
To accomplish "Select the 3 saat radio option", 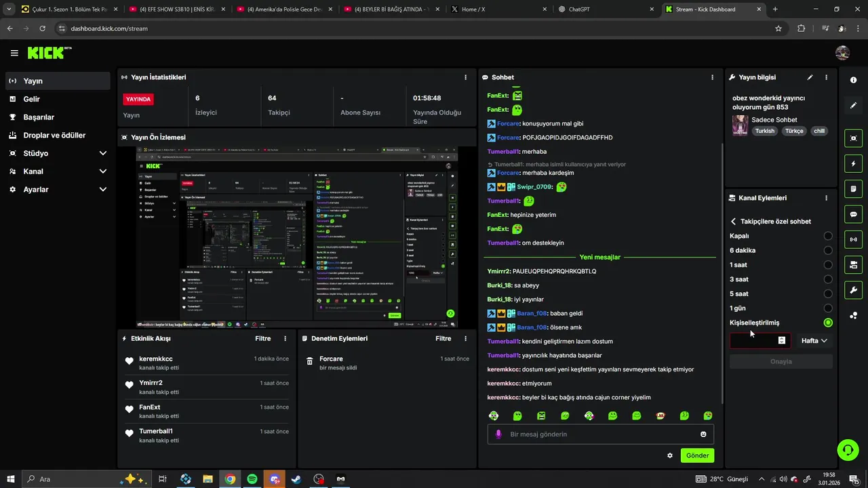I will [x=828, y=279].
